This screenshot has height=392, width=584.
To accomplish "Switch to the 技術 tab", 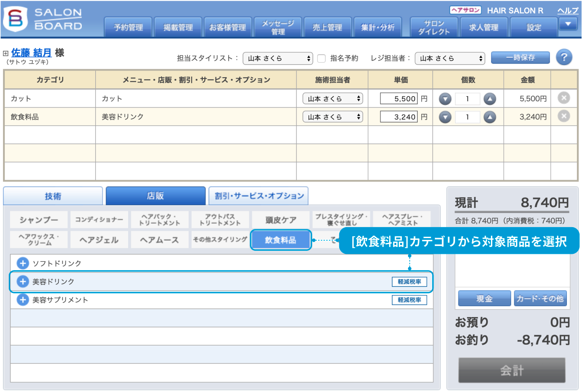I will tap(53, 196).
